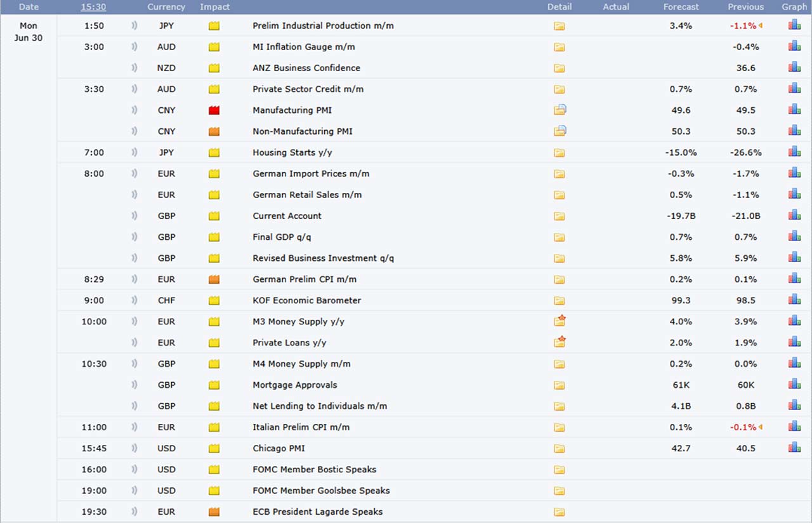Click revision arrow beside Prelim Industrial Production previous
The image size is (812, 523).
(761, 26)
